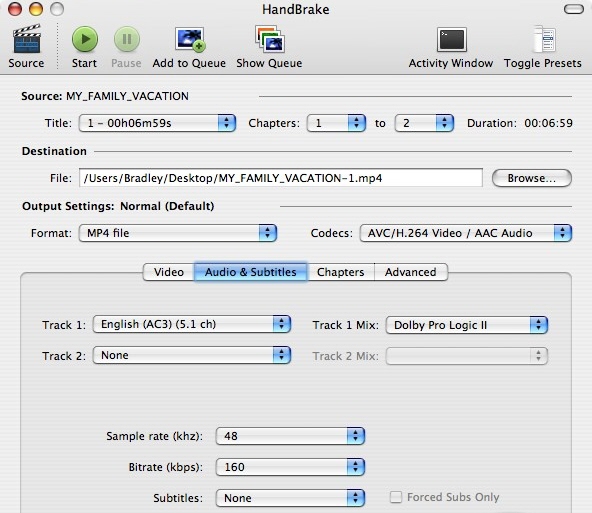Add job via Add to Queue icon
Viewport: 592px width, 513px height.
pos(190,39)
